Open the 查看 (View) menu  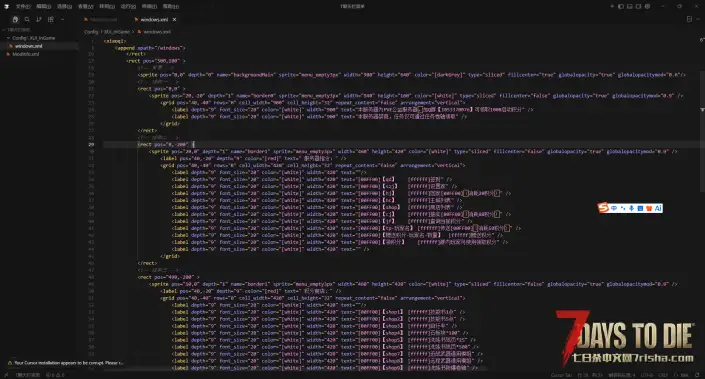click(85, 6)
